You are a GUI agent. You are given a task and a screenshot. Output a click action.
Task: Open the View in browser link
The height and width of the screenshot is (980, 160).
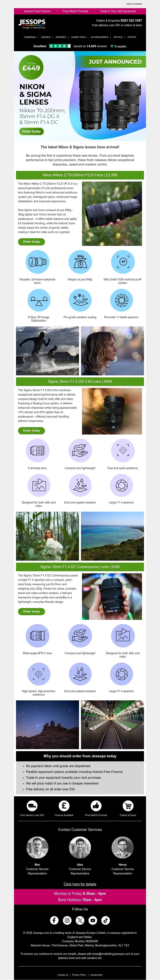click(134, 4)
